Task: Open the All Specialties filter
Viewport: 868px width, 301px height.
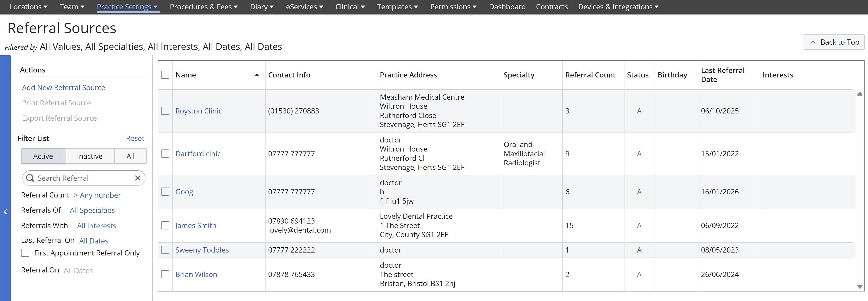Action: click(92, 210)
